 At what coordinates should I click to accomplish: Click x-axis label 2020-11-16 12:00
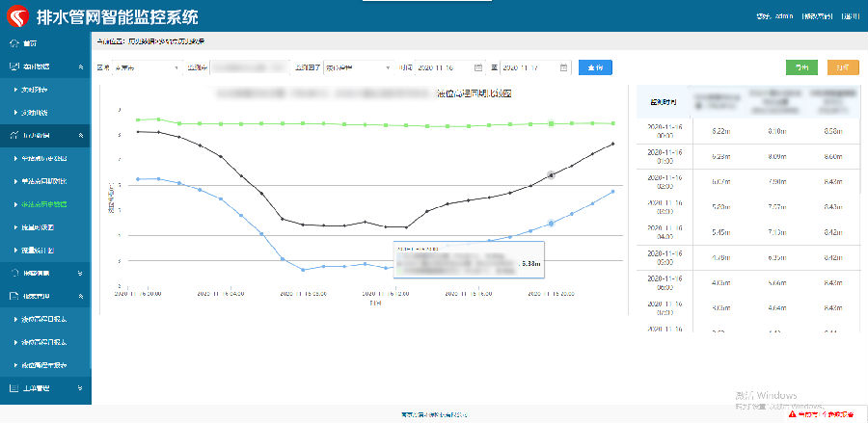coord(386,294)
